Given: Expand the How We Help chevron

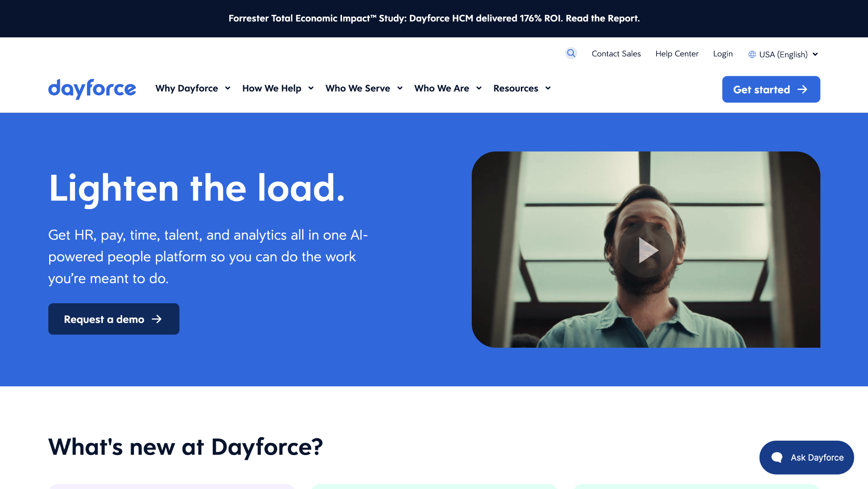Looking at the screenshot, I should pyautogui.click(x=311, y=88).
